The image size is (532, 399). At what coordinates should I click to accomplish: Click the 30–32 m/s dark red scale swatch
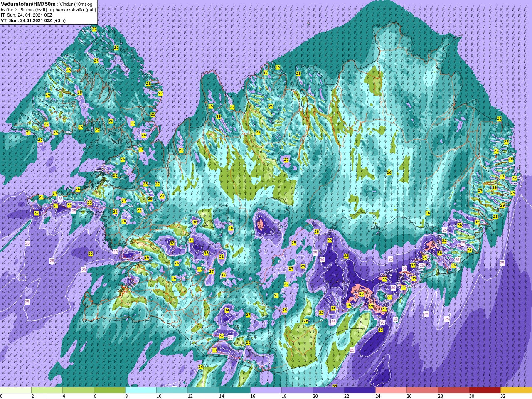(x=485, y=390)
